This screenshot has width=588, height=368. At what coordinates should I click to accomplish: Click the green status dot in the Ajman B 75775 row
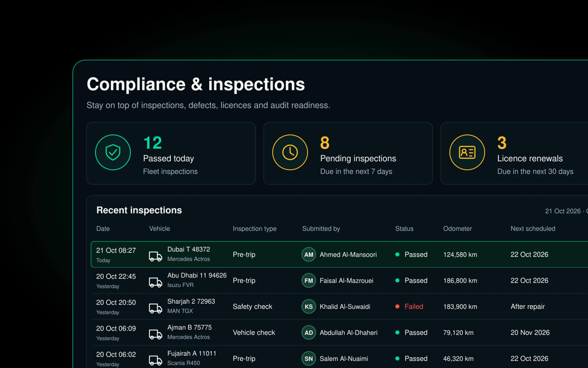click(397, 332)
